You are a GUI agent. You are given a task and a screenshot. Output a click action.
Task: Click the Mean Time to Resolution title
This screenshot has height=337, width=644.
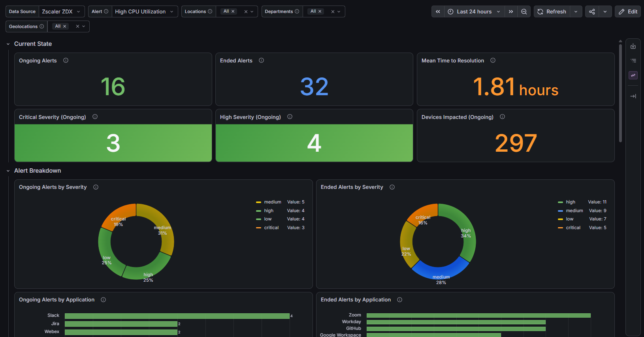tap(453, 60)
